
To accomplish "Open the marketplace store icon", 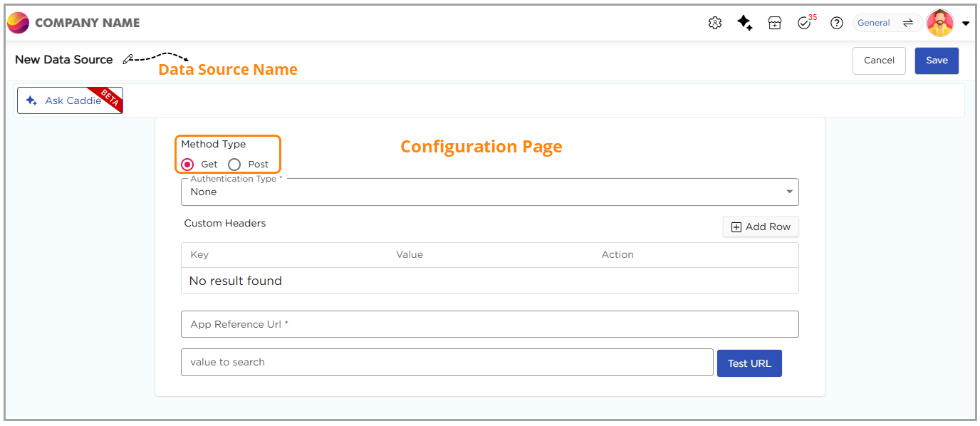I will click(x=775, y=23).
